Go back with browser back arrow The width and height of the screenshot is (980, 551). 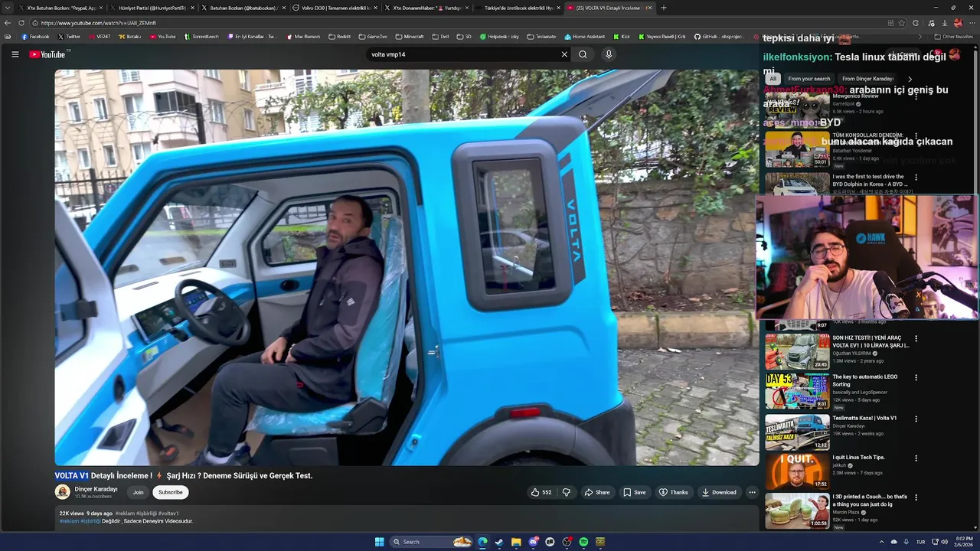pyautogui.click(x=8, y=23)
